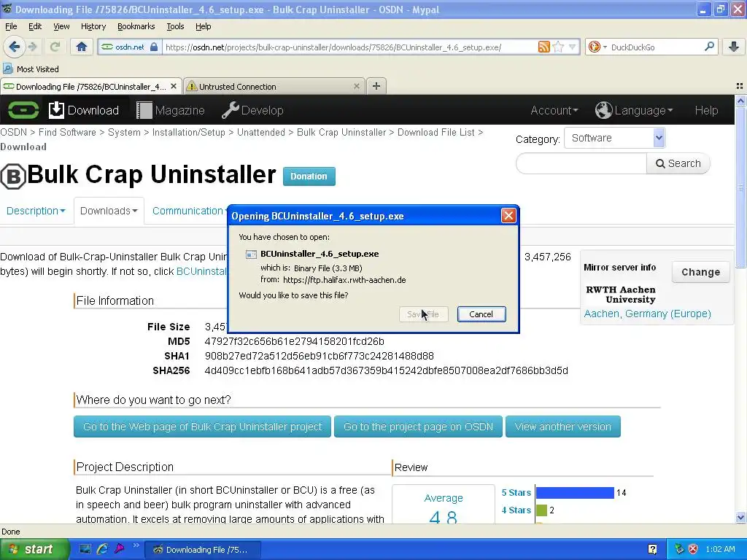Click the list all tabs icon
This screenshot has width=747, height=560.
(740, 86)
